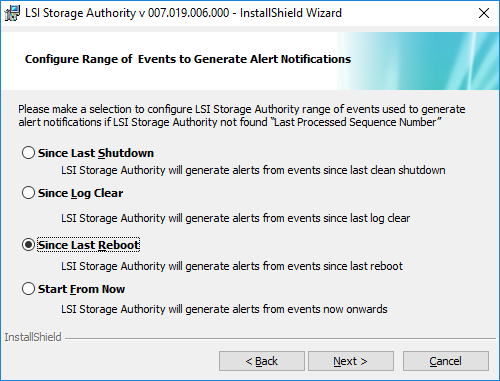
Task: Click the description about last clean shutdown
Action: click(x=253, y=170)
